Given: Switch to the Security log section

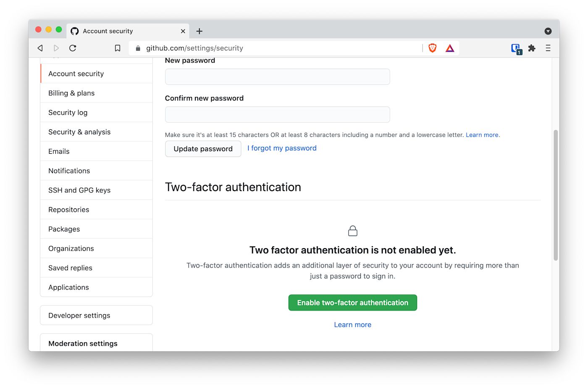Looking at the screenshot, I should 68,112.
